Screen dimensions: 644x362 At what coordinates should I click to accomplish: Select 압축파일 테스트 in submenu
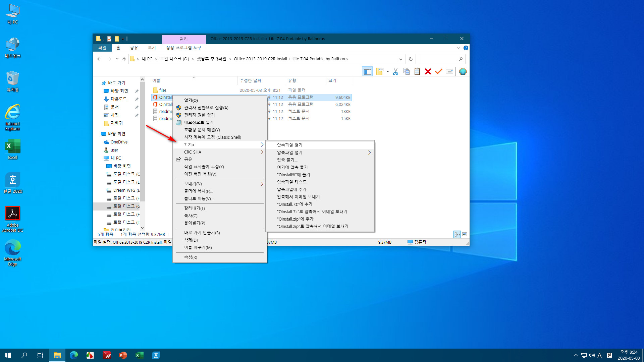pyautogui.click(x=320, y=182)
